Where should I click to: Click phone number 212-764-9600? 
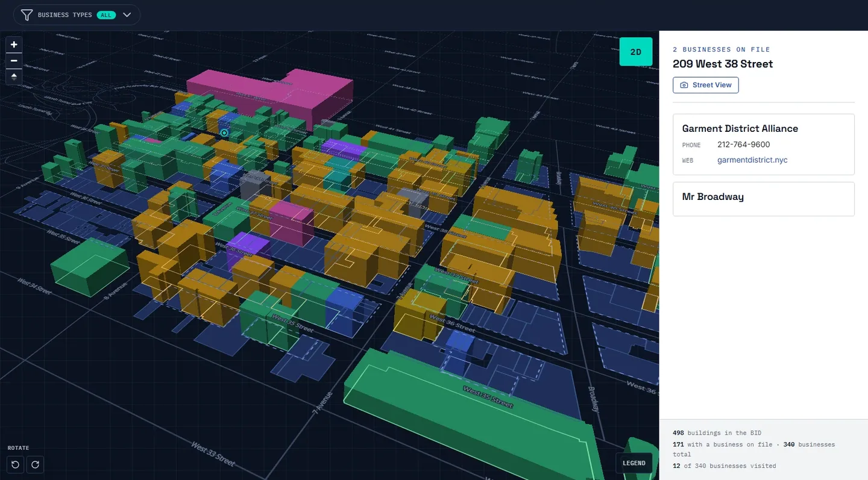point(743,145)
